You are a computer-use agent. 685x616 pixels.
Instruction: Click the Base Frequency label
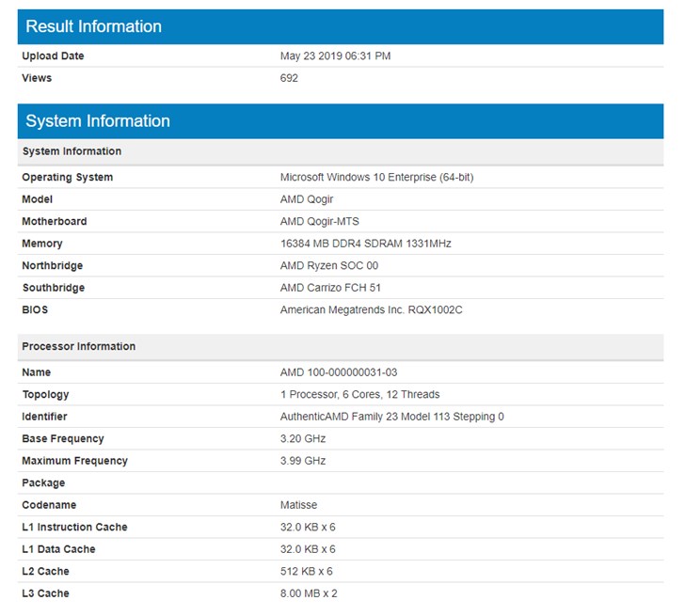[63, 439]
